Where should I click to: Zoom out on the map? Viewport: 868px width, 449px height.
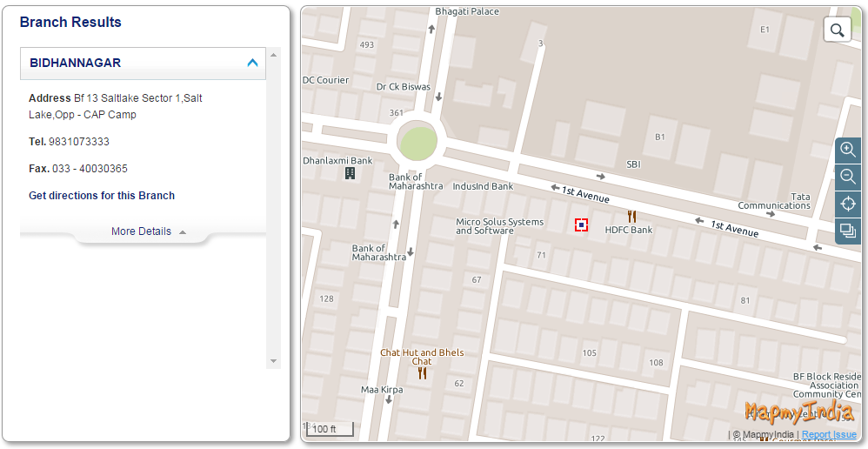847,177
